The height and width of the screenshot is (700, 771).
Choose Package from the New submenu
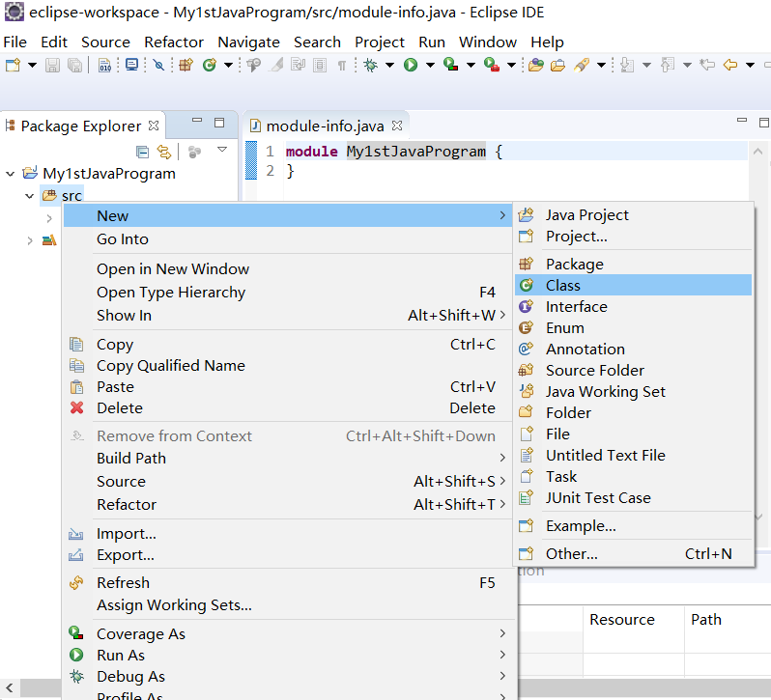coord(634,264)
